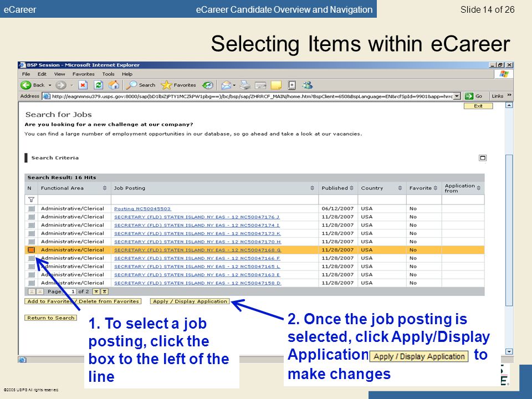Sort results by Published date

[351, 188]
